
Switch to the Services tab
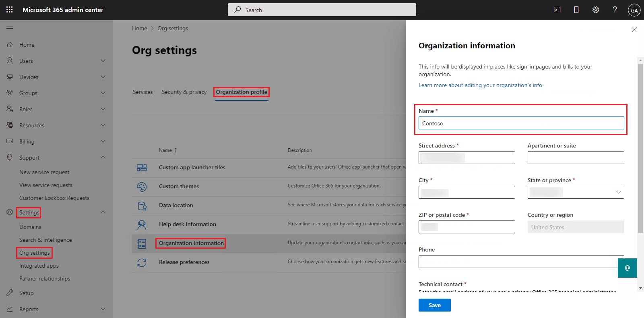pyautogui.click(x=143, y=92)
